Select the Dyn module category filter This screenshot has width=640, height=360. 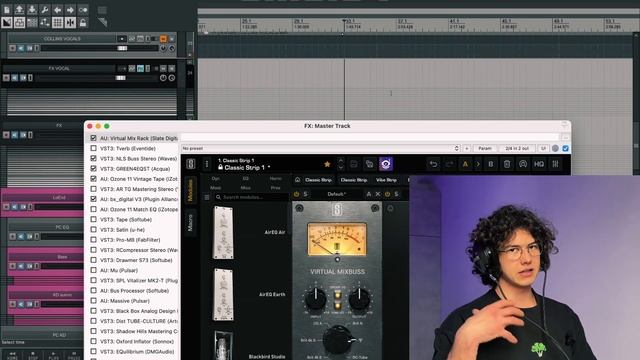[216, 179]
